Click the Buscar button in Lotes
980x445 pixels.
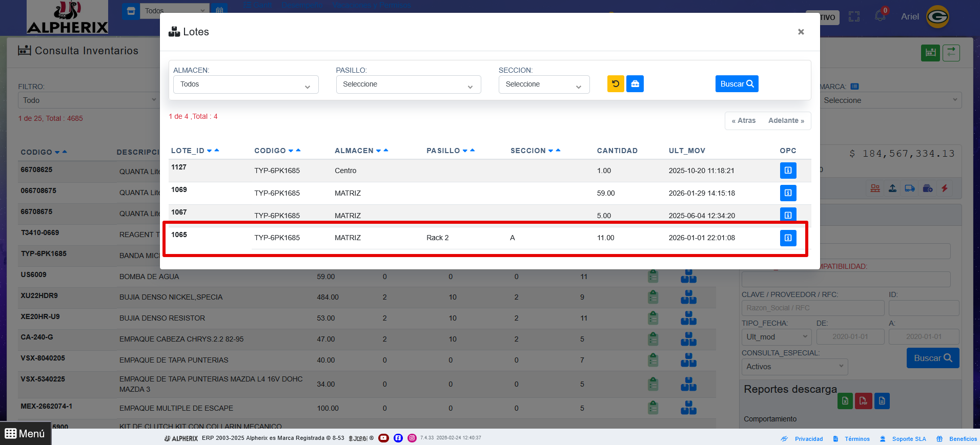(737, 83)
